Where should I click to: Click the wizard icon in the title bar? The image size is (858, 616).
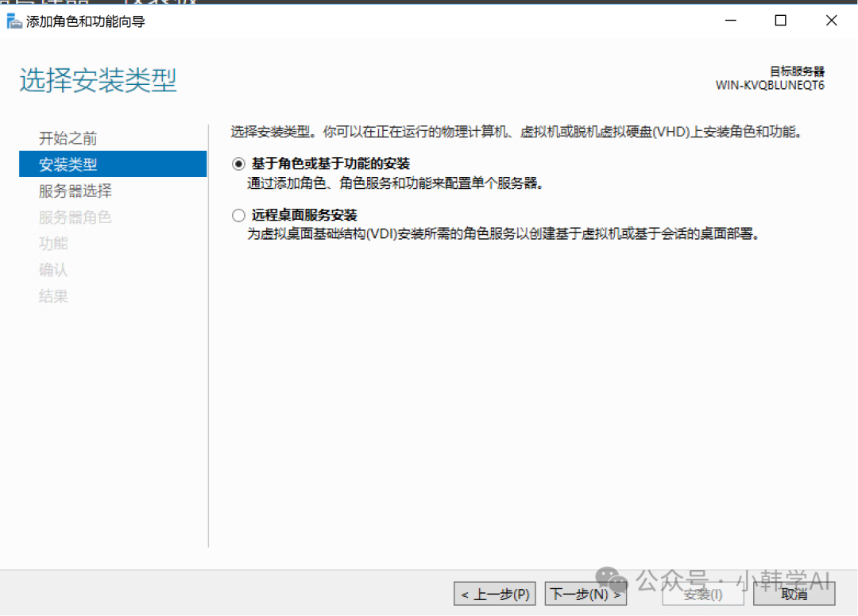pos(14,21)
